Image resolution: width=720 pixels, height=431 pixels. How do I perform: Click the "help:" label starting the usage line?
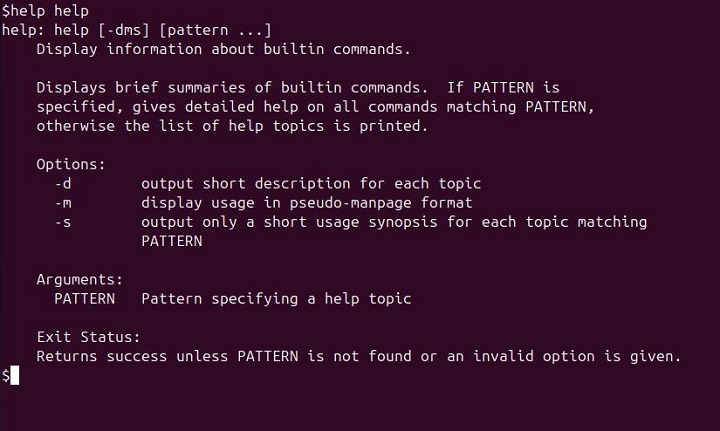(20, 30)
